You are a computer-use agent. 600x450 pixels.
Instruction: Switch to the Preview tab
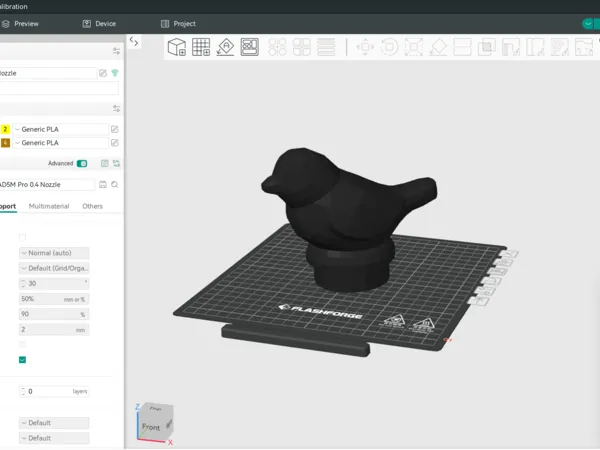20,24
